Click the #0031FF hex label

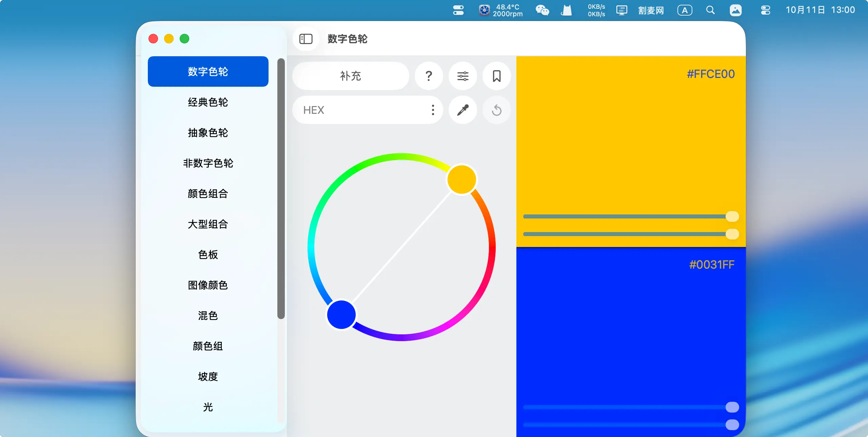[x=712, y=265]
